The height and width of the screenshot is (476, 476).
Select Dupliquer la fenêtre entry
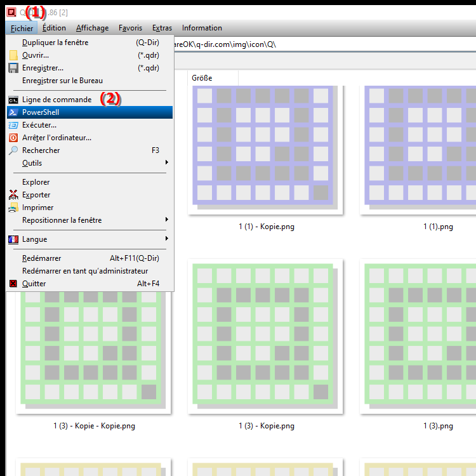pyautogui.click(x=55, y=43)
